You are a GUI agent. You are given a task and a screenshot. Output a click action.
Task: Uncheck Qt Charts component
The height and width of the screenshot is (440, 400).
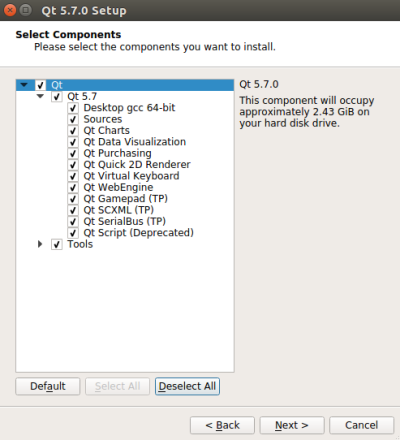73,131
